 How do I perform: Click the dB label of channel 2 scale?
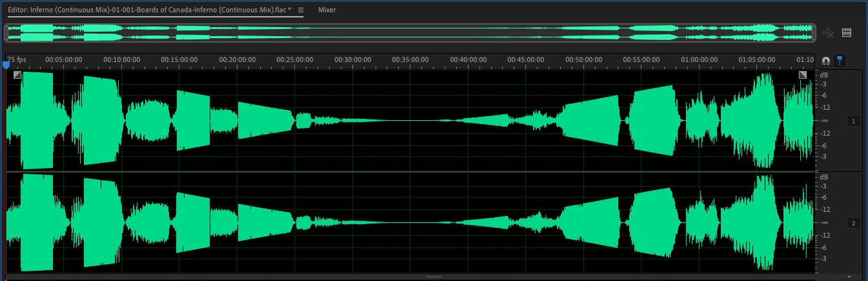tap(824, 176)
